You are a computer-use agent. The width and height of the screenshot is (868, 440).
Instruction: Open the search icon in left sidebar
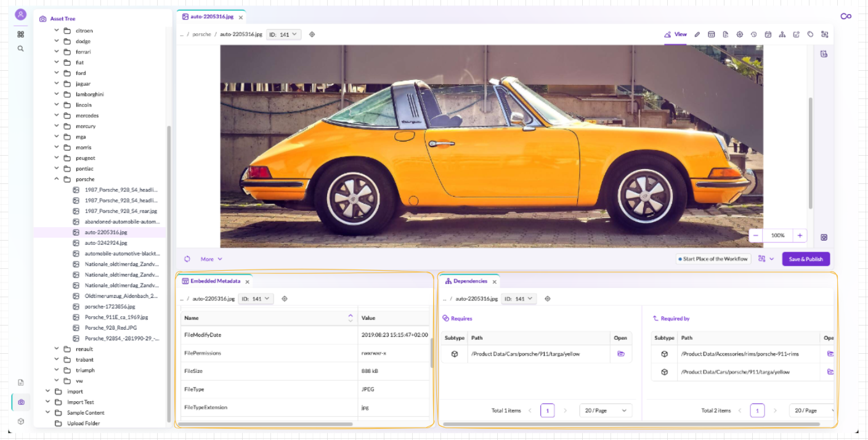tap(20, 49)
